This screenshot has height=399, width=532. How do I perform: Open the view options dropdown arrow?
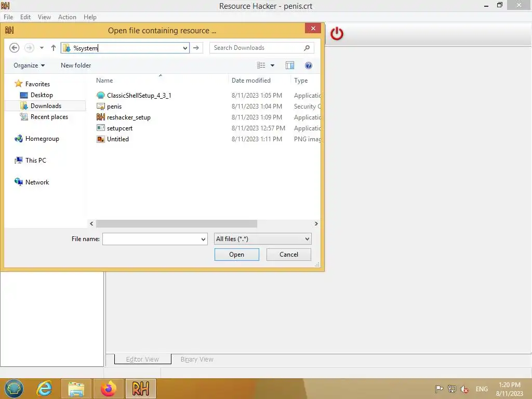272,65
